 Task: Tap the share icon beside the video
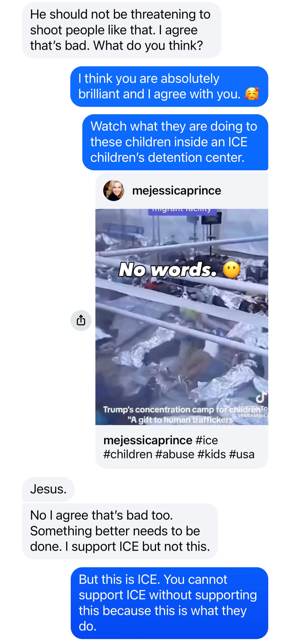click(81, 321)
